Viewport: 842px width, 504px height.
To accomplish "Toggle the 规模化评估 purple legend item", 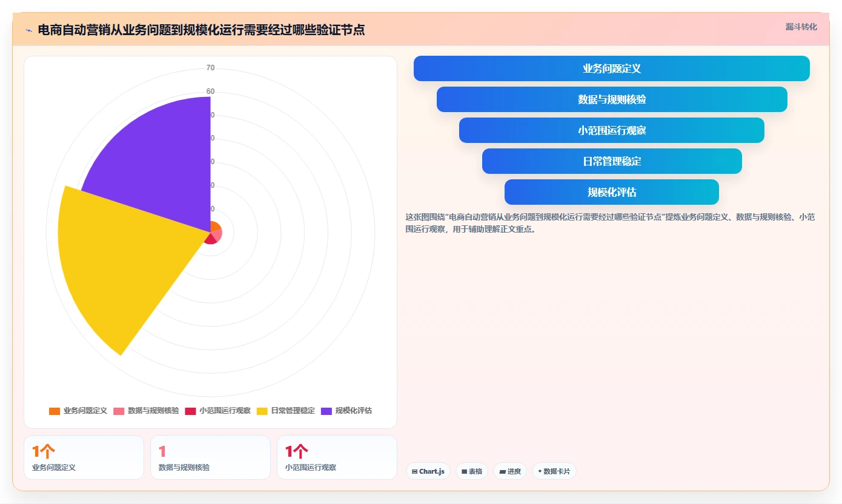I will [346, 411].
